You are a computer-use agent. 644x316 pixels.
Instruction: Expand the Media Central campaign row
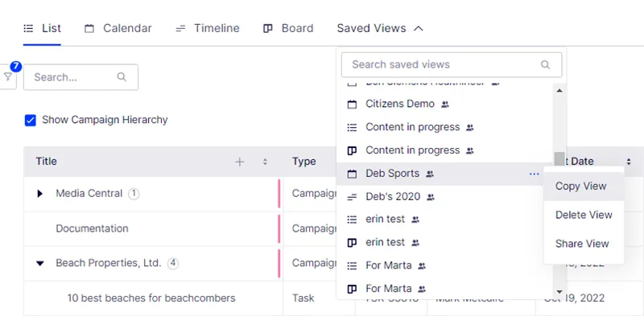[x=39, y=193]
